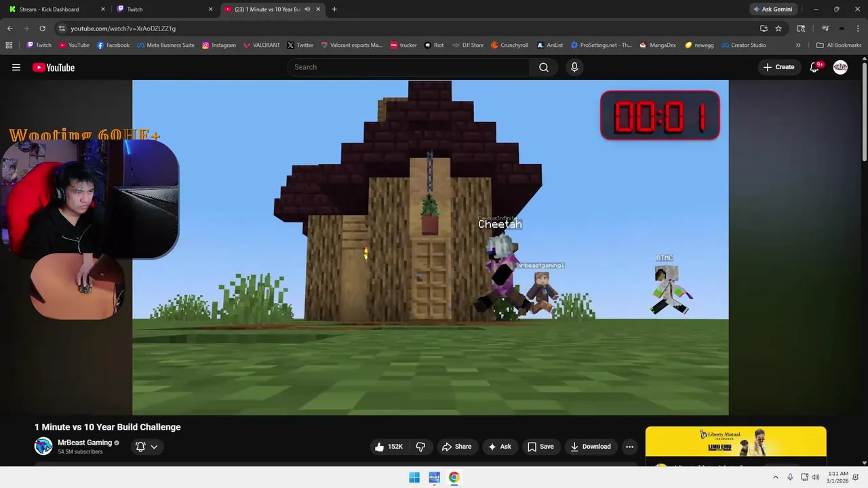Open the YouTube account avatar menu
Screen dimensions: 868x488
(x=840, y=67)
